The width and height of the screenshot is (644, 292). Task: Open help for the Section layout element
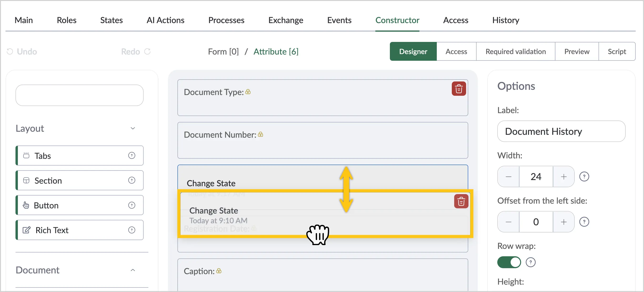click(132, 180)
